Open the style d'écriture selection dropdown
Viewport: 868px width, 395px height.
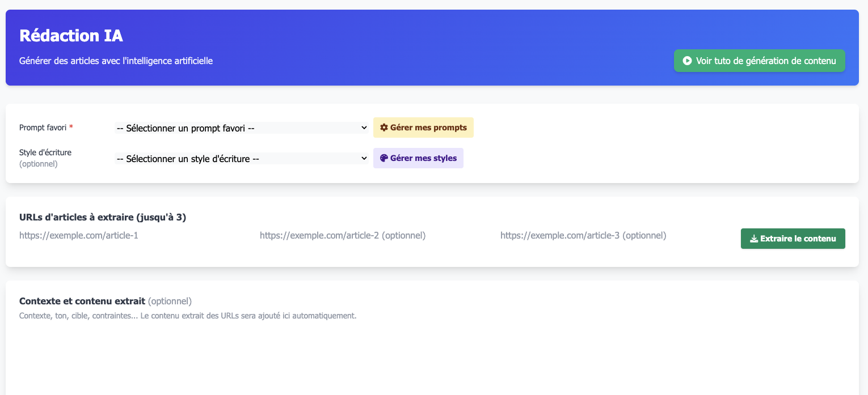238,158
